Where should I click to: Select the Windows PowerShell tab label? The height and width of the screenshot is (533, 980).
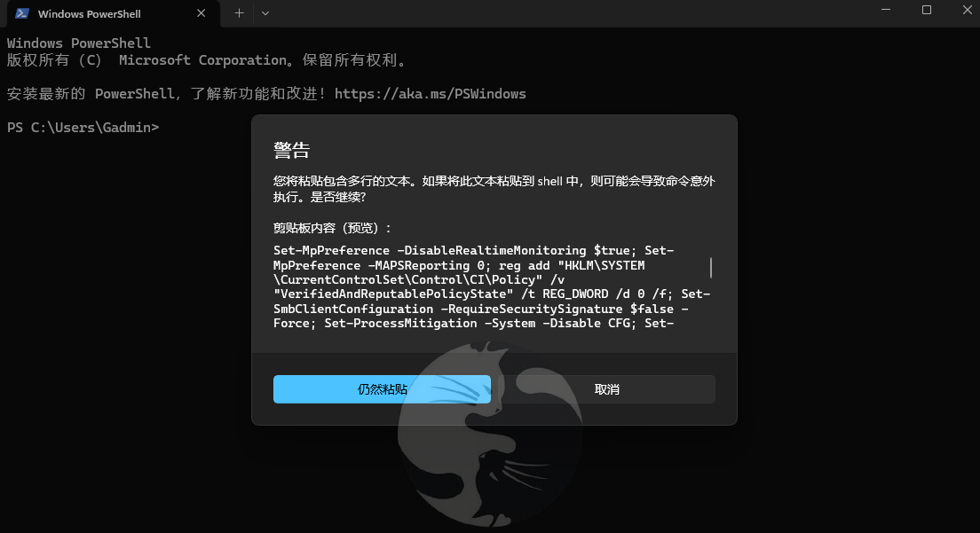tap(90, 13)
